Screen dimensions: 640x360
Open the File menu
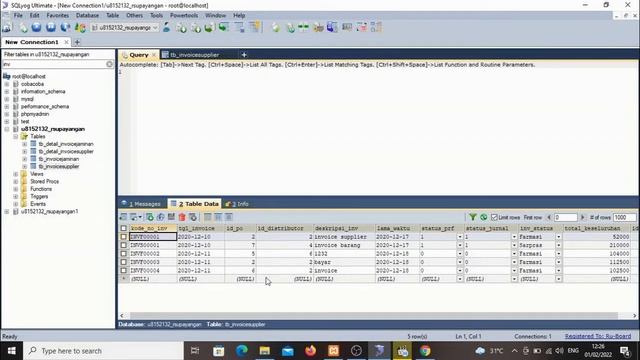pos(18,15)
